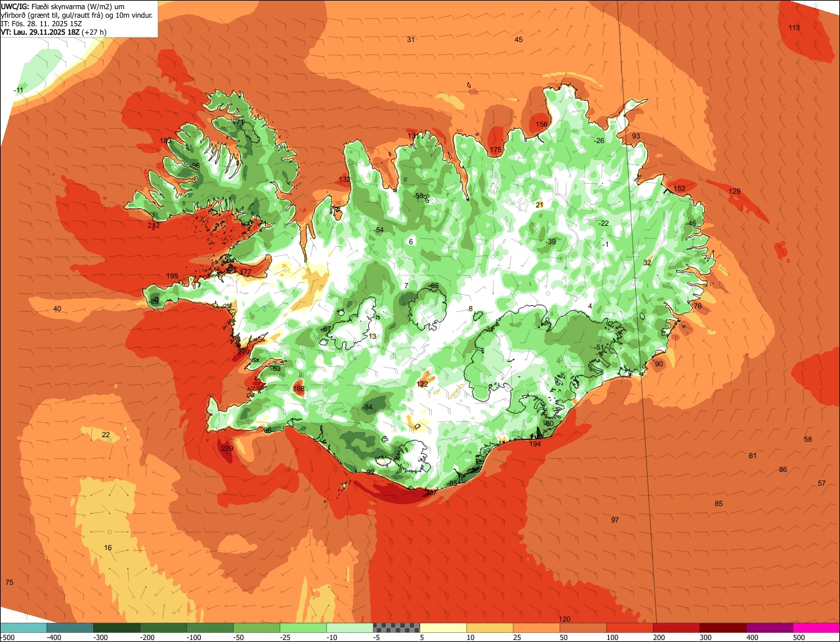The height and width of the screenshot is (642, 840).
Task: Click the map value 57 near the east edge
Action: (822, 483)
